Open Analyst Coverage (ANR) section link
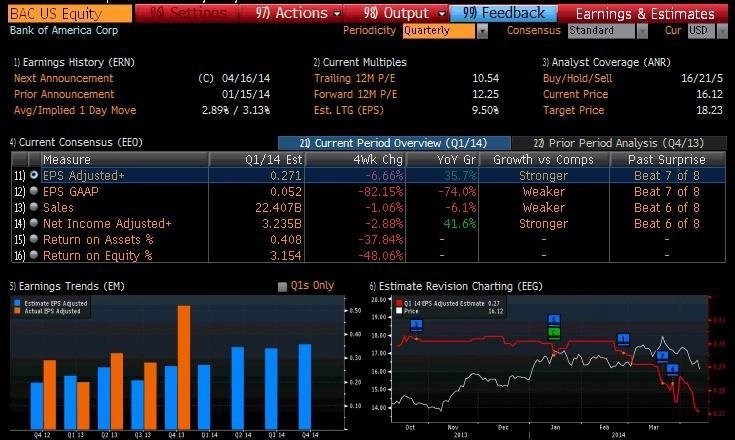The image size is (735, 440). click(x=607, y=62)
